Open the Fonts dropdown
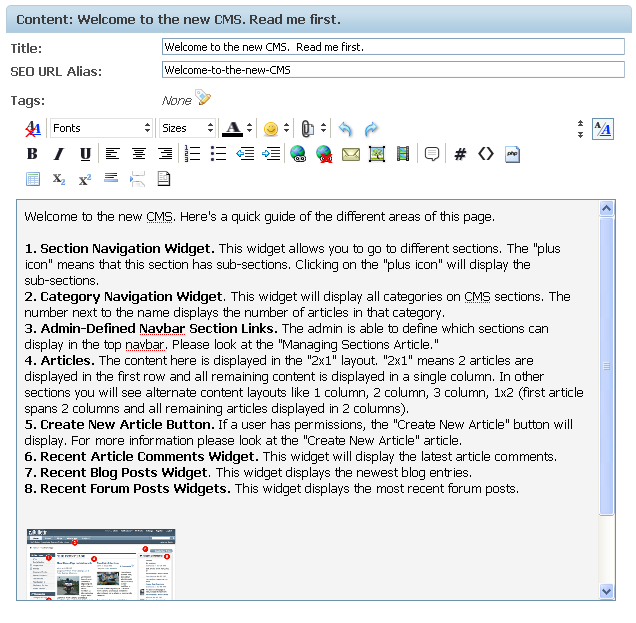The image size is (636, 623). pyautogui.click(x=101, y=128)
